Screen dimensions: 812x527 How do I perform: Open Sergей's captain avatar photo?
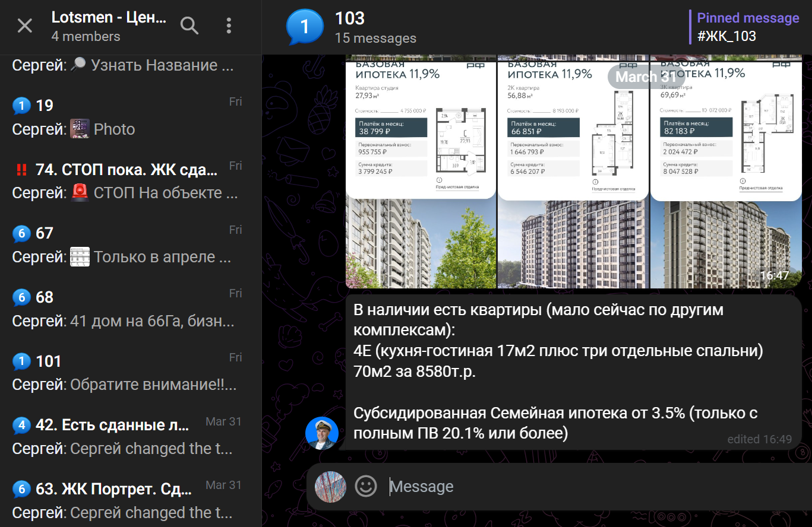[321, 433]
